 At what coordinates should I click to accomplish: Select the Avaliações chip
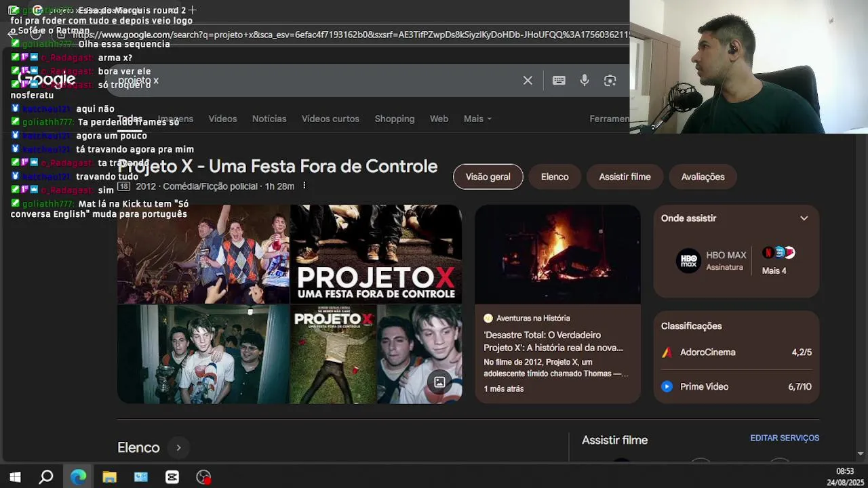pos(703,177)
